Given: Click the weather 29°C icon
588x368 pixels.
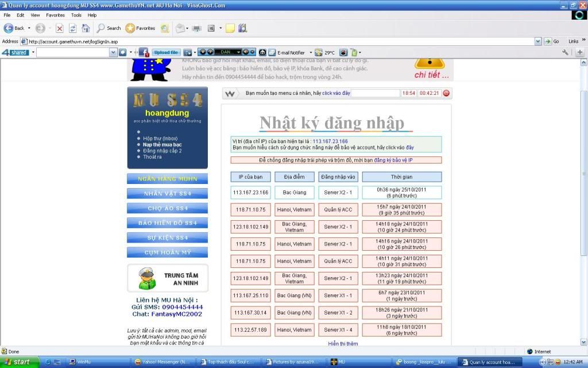Looking at the screenshot, I should (318, 52).
